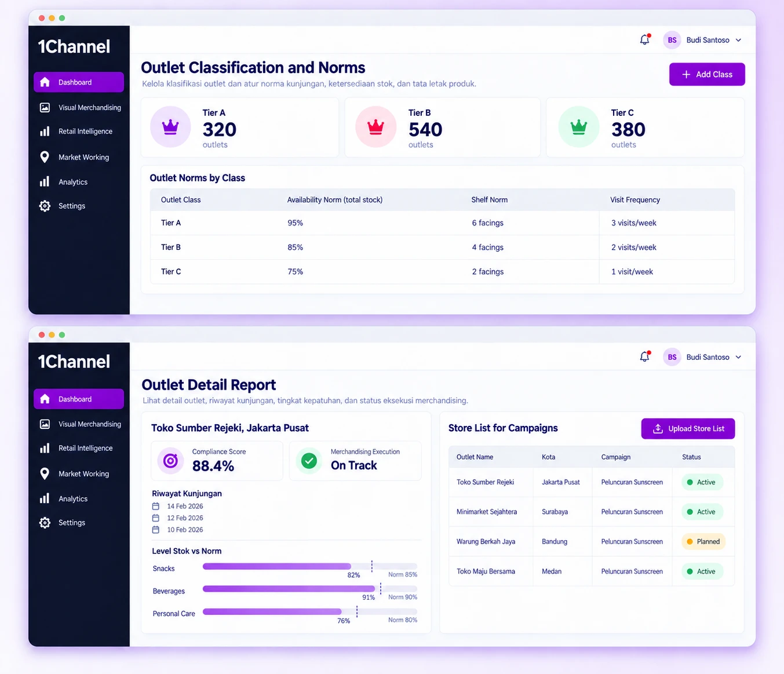Click Active status badge for Minimarket Sejahtera
This screenshot has height=674, width=784.
click(702, 512)
